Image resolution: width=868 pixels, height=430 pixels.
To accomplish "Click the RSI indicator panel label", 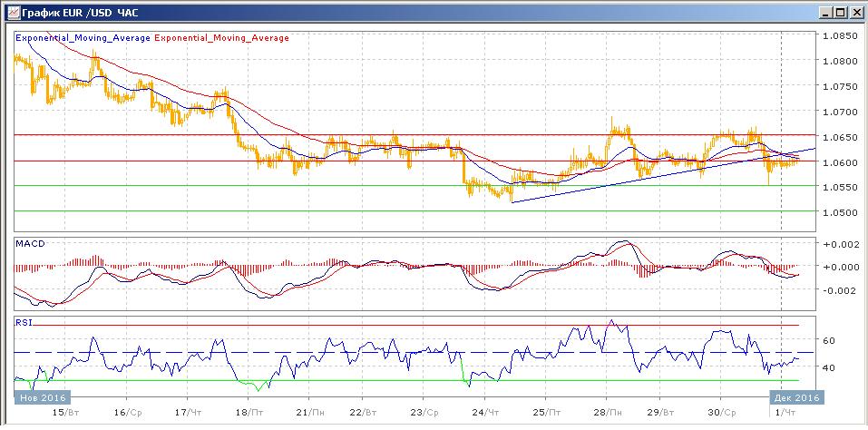I will [24, 321].
